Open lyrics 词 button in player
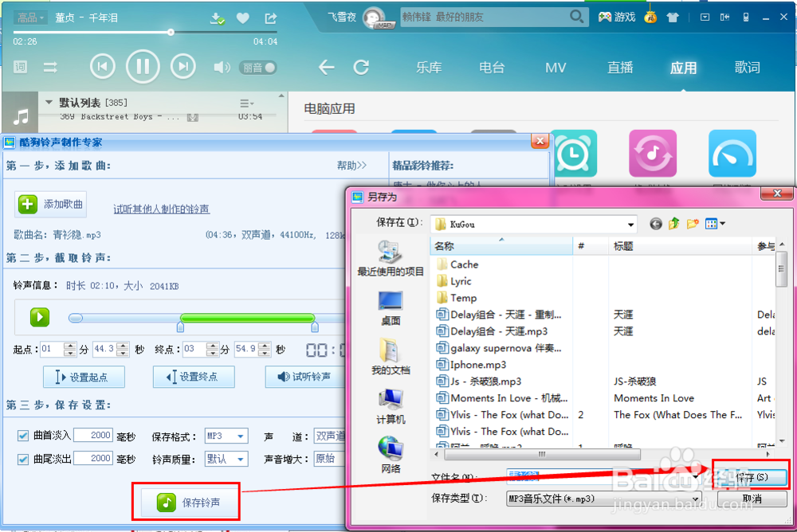 (x=21, y=67)
